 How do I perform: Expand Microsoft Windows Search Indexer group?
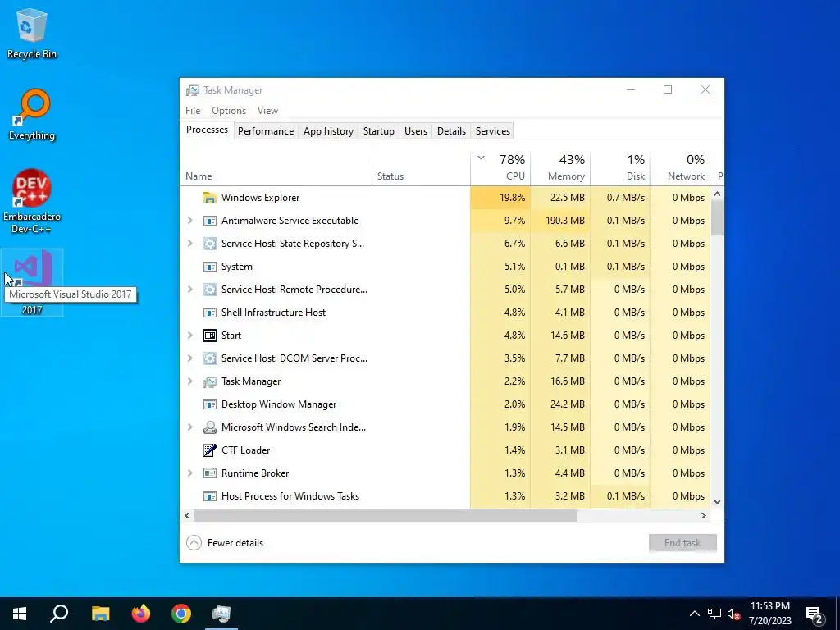[190, 427]
